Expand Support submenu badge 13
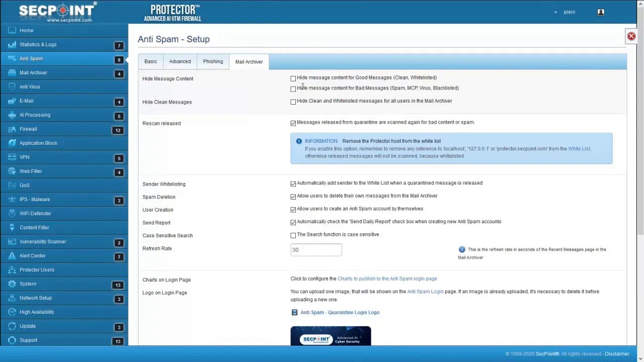 pyautogui.click(x=118, y=341)
